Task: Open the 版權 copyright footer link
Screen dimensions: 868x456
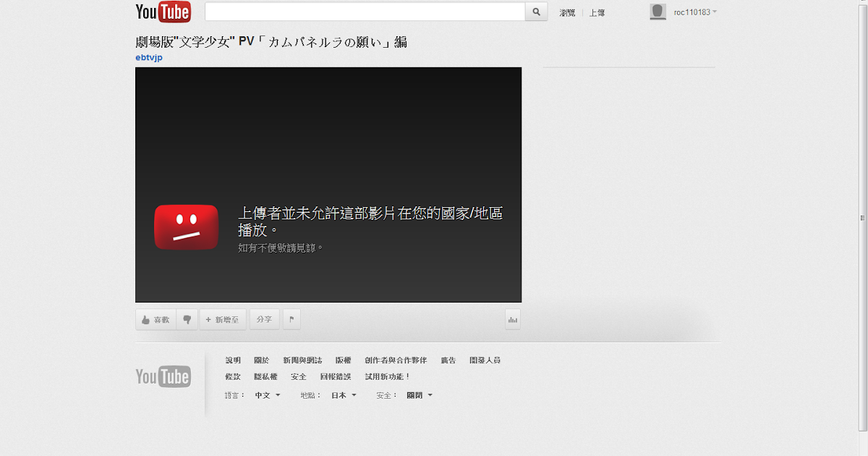Action: (343, 360)
